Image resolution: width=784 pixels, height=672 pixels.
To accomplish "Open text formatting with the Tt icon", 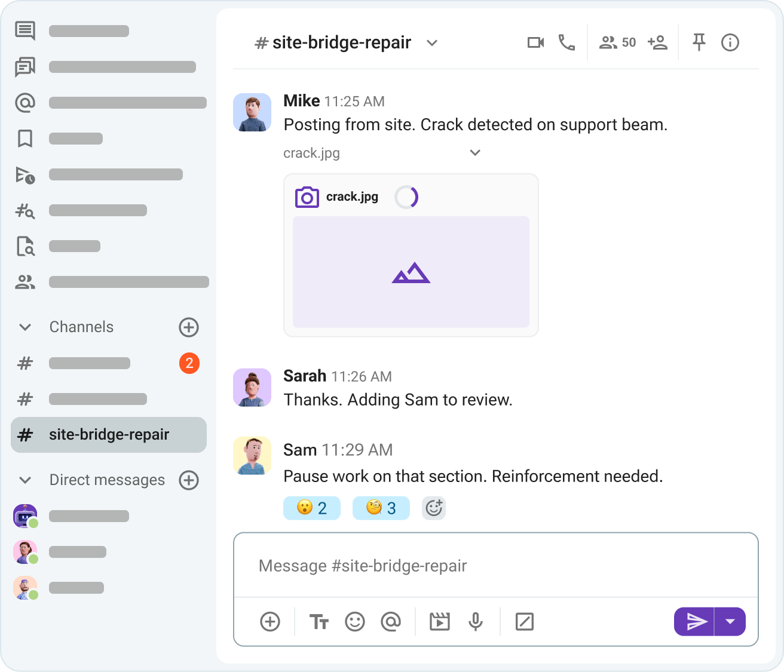I will point(319,621).
